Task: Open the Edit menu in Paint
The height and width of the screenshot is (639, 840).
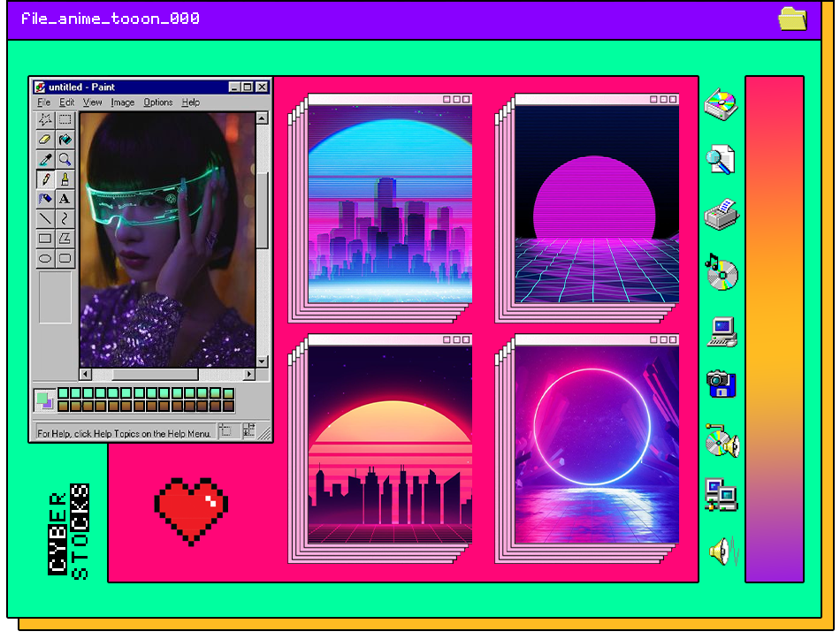Action: tap(67, 103)
